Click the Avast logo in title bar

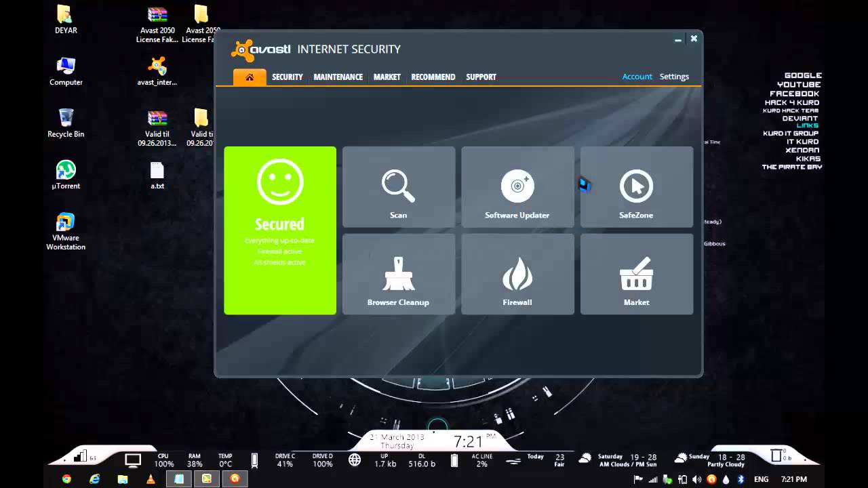(x=261, y=49)
